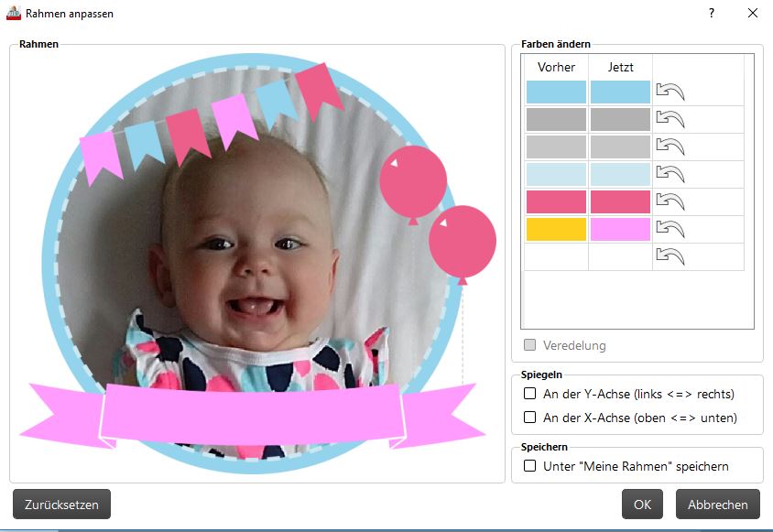Screen dimensions: 773x532
Task: Open the question mark help button
Action: coord(712,14)
